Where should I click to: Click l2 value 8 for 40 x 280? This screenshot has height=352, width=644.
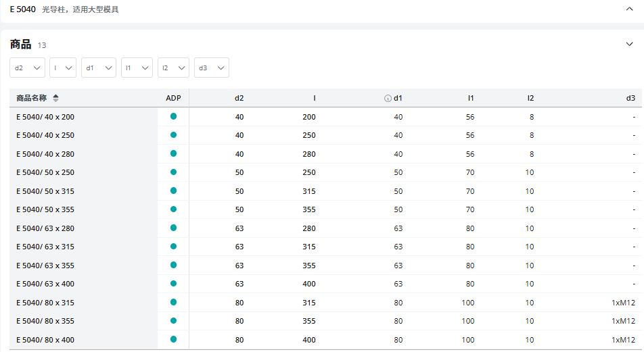click(x=532, y=154)
